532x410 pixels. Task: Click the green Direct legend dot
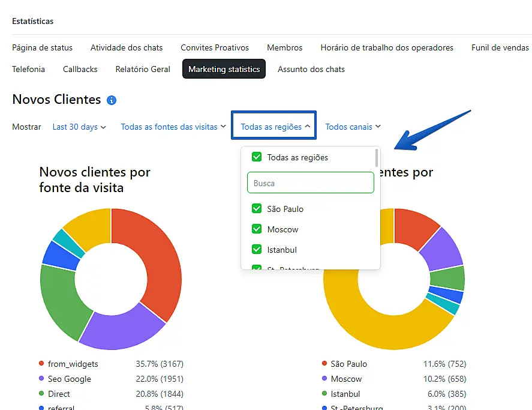pyautogui.click(x=41, y=394)
